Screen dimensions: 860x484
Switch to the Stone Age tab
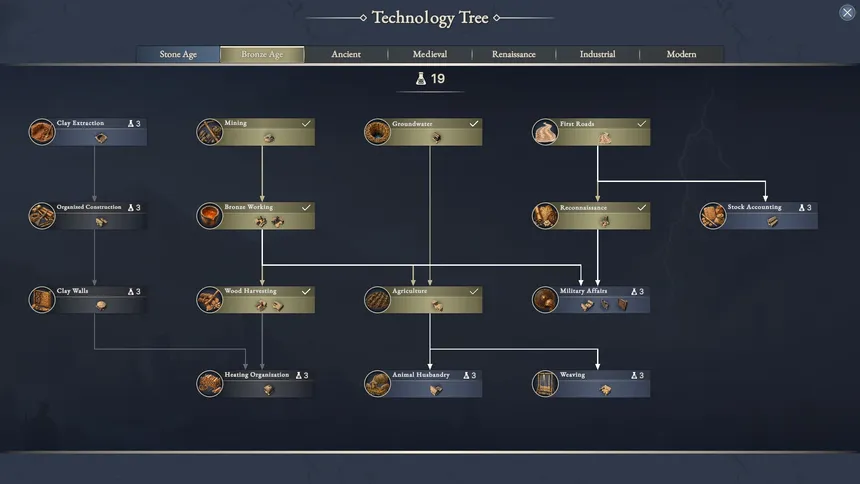178,54
